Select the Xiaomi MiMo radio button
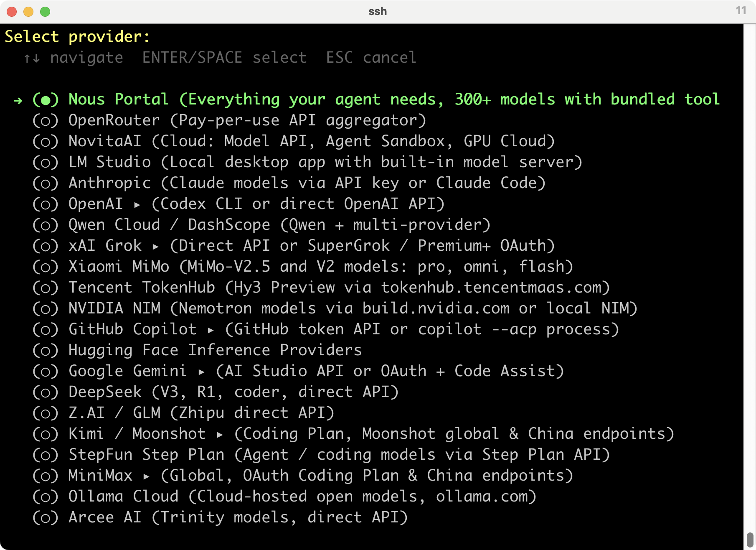This screenshot has width=756, height=550. click(46, 267)
